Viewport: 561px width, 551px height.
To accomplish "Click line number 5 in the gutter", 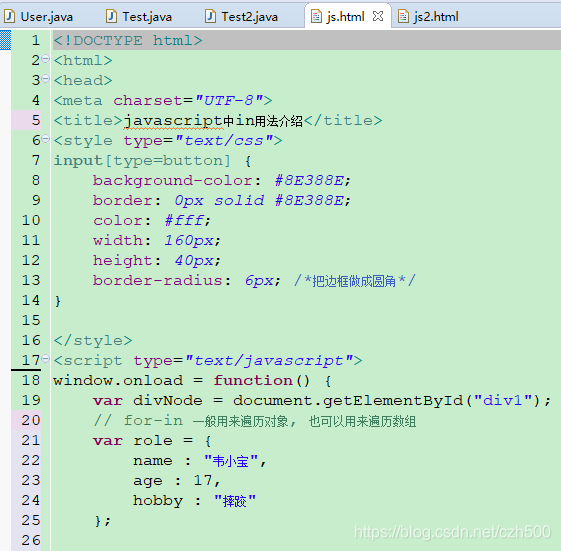I will point(36,120).
